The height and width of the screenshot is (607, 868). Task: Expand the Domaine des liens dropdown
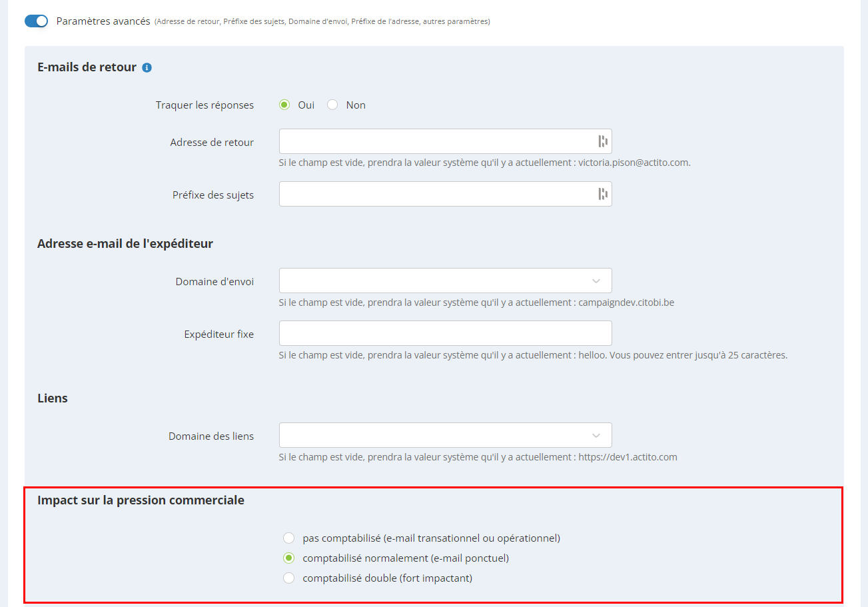445,435
